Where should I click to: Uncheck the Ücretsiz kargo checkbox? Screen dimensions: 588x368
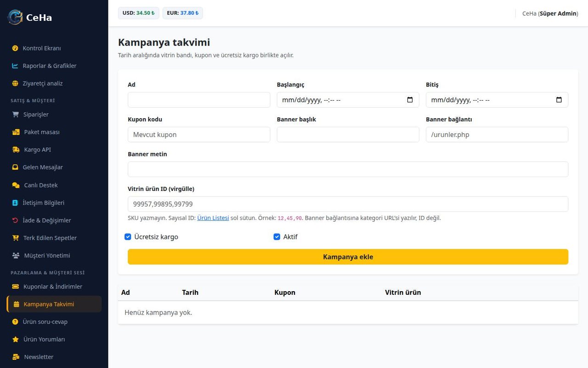pos(128,237)
